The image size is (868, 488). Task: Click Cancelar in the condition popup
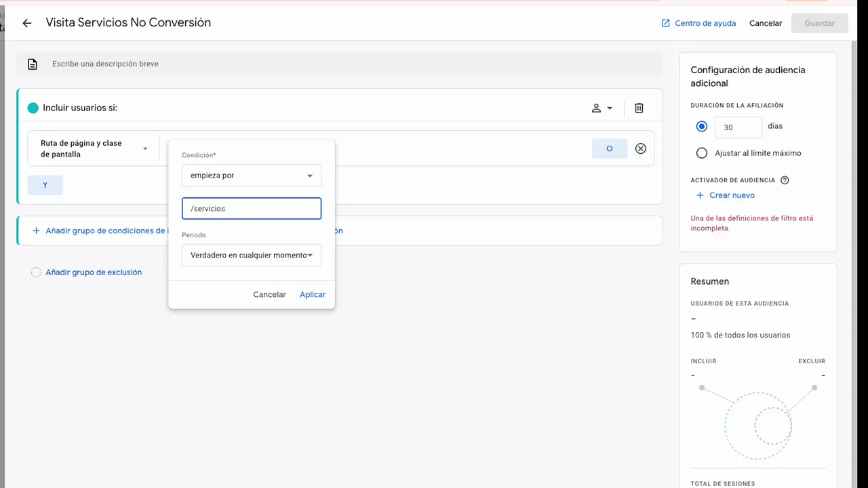tap(269, 294)
